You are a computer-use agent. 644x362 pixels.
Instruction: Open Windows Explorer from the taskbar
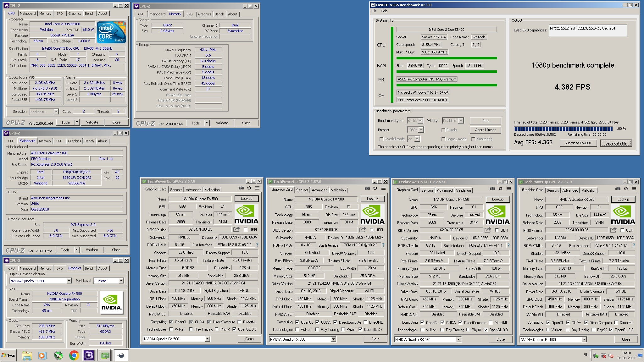pos(27,355)
